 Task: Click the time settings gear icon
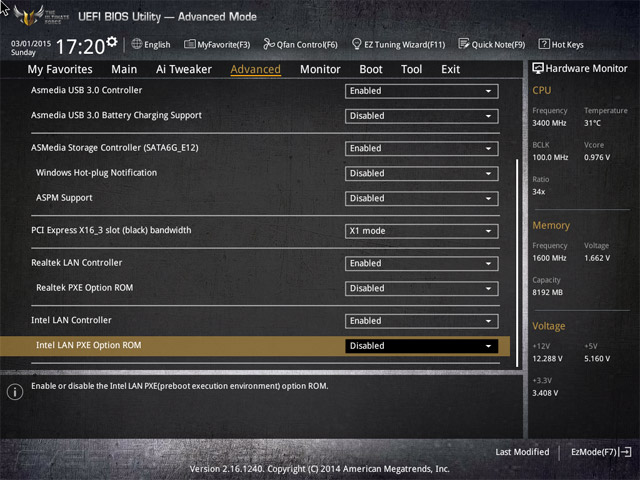tap(112, 42)
